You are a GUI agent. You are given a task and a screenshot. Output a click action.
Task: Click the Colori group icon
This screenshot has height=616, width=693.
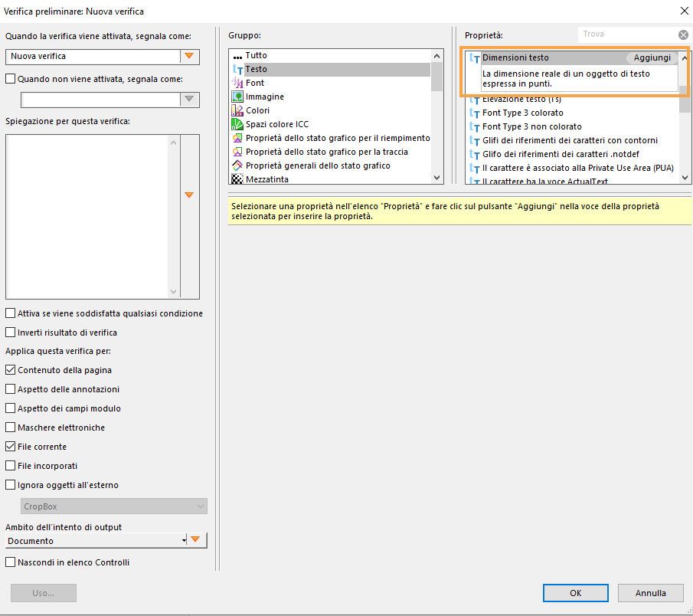click(237, 110)
